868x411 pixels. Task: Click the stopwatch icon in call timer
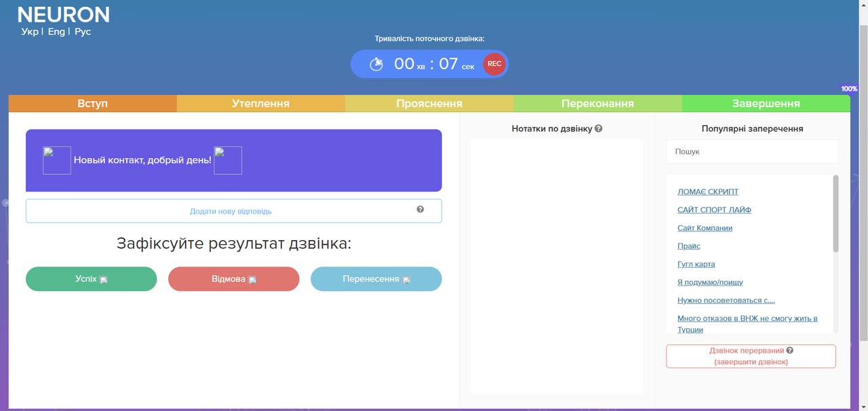tap(376, 64)
